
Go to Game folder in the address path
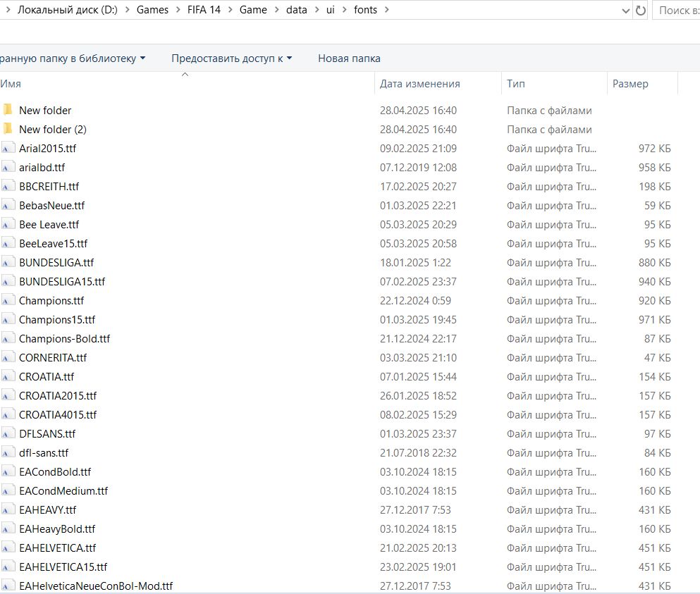point(253,10)
